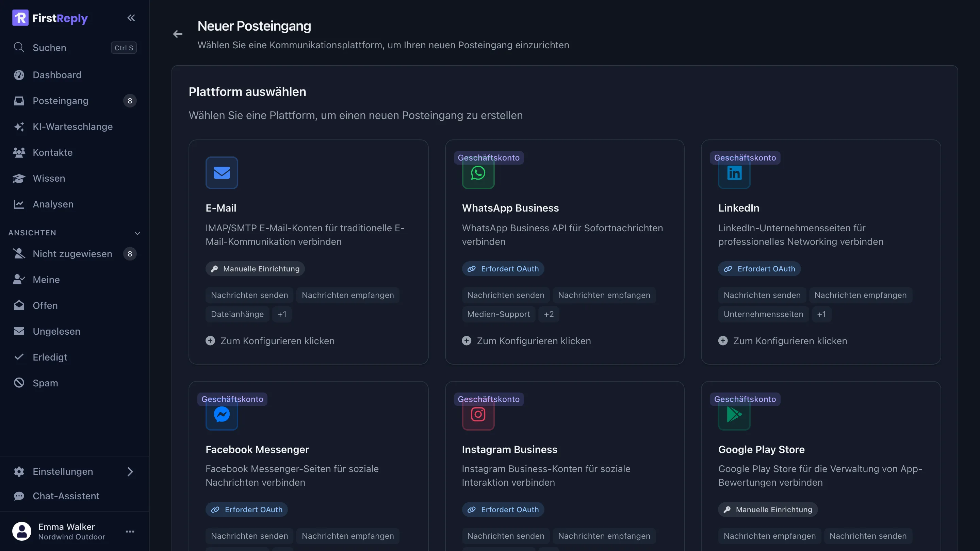Click the Dateianhänge tag
This screenshot has width=980, height=551.
(x=238, y=315)
